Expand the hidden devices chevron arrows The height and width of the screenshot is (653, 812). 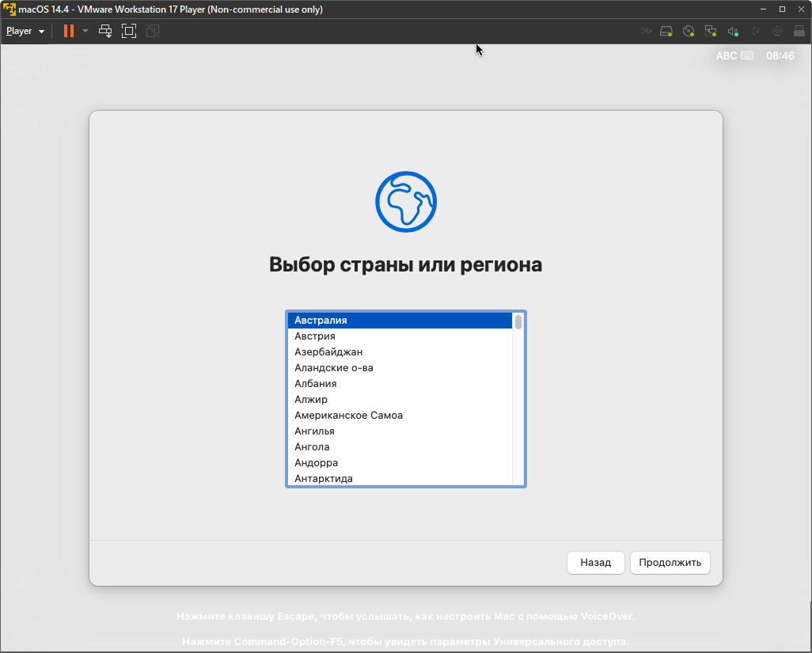click(x=647, y=31)
